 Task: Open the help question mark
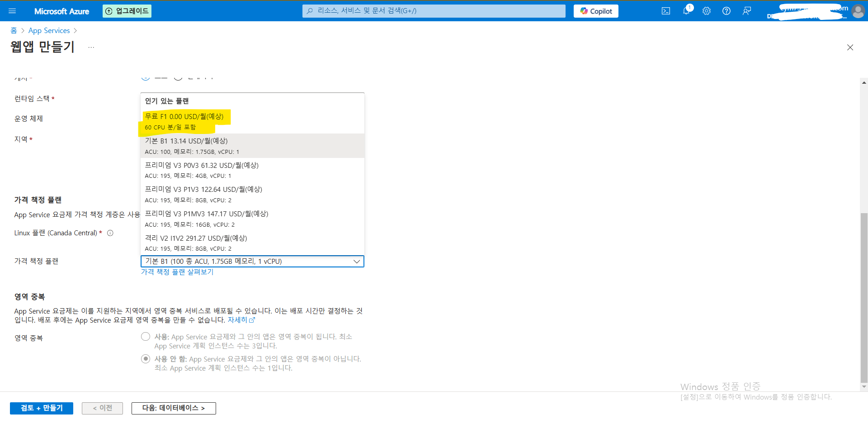pos(726,11)
